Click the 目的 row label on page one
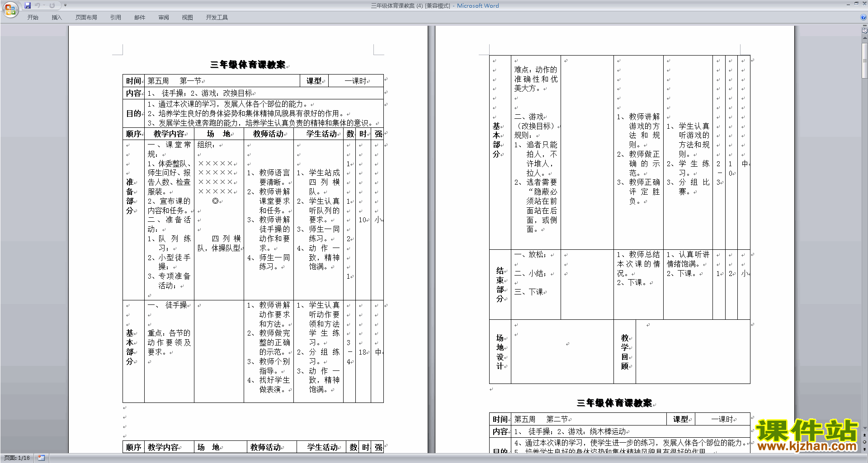 (x=133, y=113)
